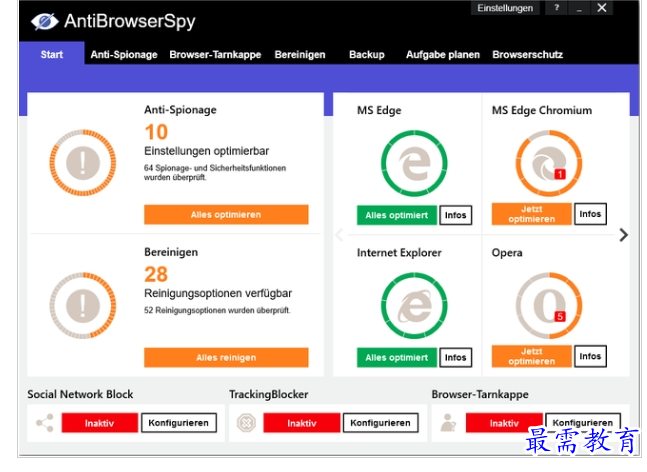Open Einstellungen in the title bar
This screenshot has height=472, width=647.
pos(505,8)
